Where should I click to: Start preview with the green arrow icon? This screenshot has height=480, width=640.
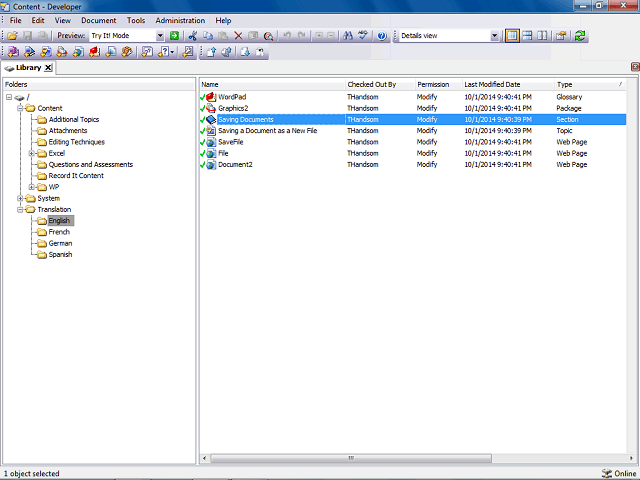click(174, 36)
